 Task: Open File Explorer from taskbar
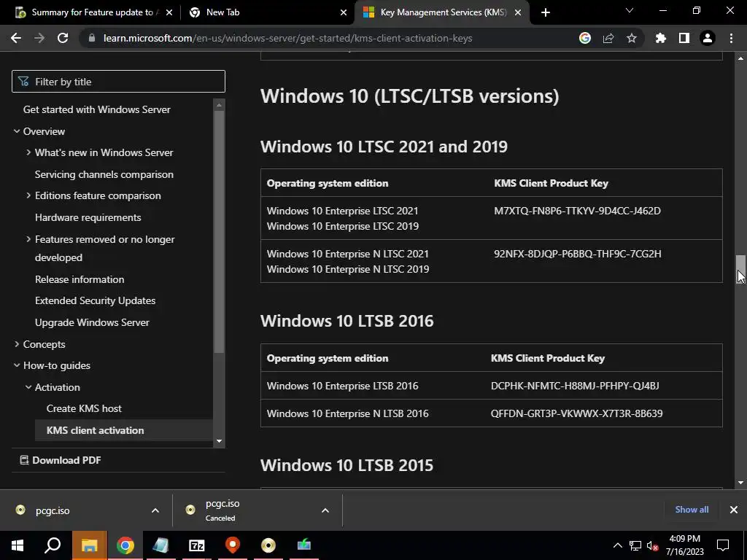pyautogui.click(x=89, y=545)
